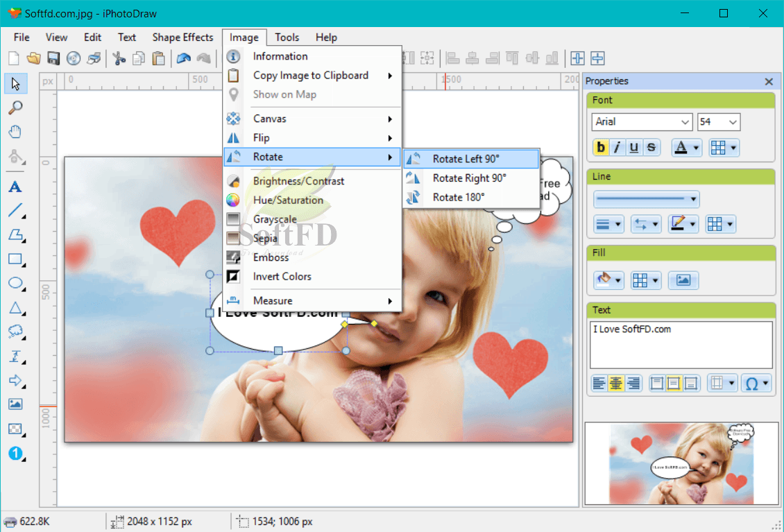784x532 pixels.
Task: Choose the numbered marker tool
Action: click(15, 453)
